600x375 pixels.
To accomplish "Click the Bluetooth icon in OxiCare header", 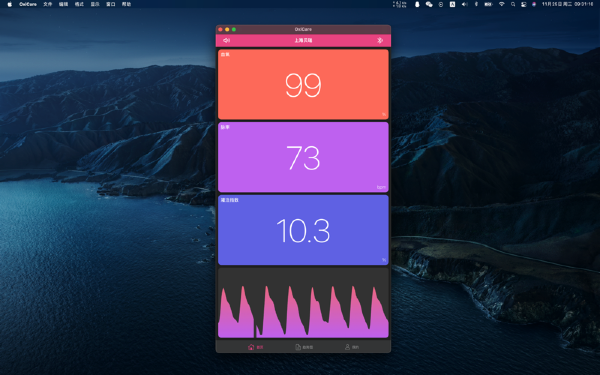I will 380,40.
